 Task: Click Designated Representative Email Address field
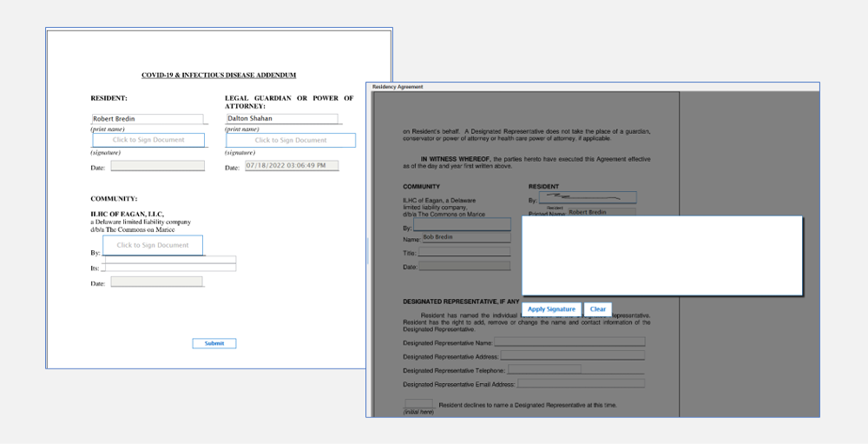pyautogui.click(x=582, y=383)
